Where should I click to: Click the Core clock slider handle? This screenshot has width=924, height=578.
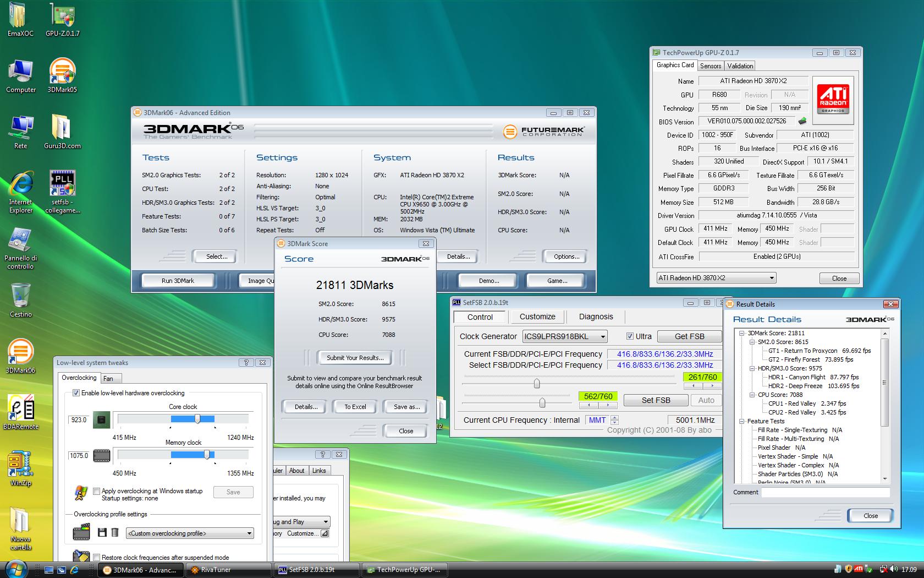click(x=197, y=419)
